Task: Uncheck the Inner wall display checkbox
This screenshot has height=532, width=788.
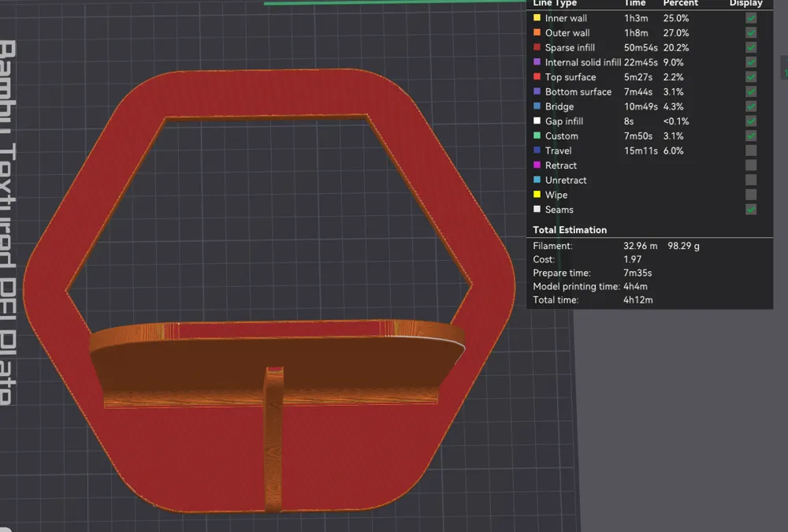Action: (x=751, y=18)
